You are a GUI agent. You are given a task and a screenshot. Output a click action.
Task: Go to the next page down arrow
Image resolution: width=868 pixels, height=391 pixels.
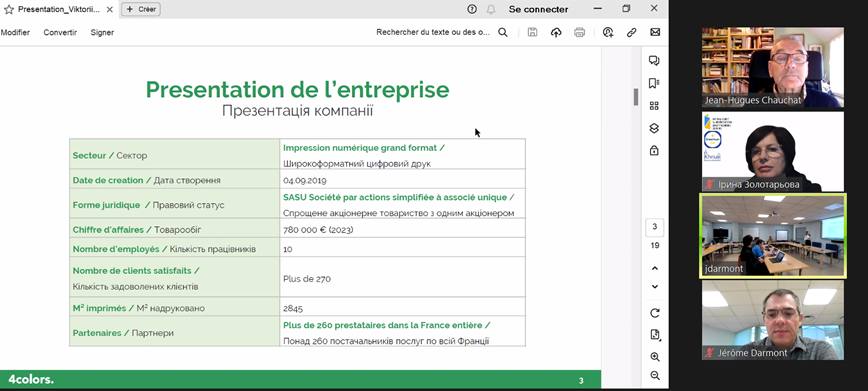655,286
